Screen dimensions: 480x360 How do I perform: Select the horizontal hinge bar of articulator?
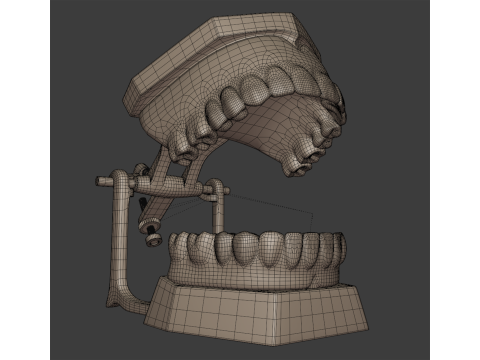(x=162, y=186)
